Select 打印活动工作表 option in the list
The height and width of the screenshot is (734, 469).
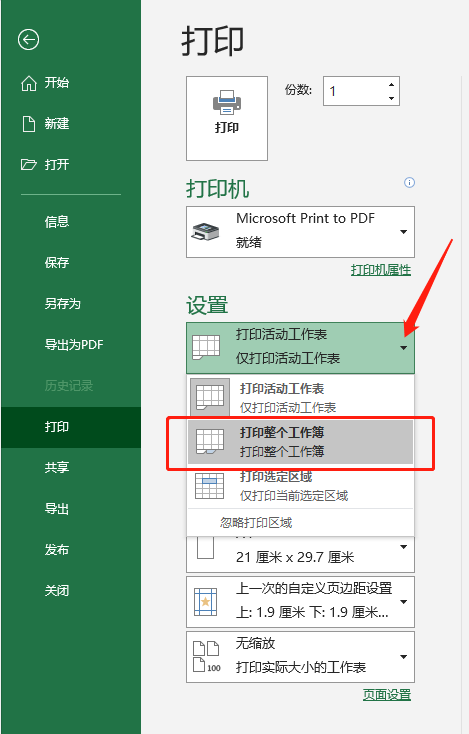pos(300,397)
